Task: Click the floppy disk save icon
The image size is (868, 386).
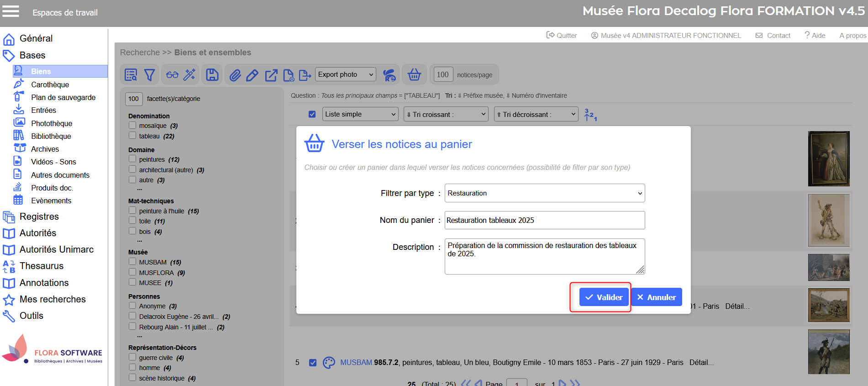Action: (212, 75)
